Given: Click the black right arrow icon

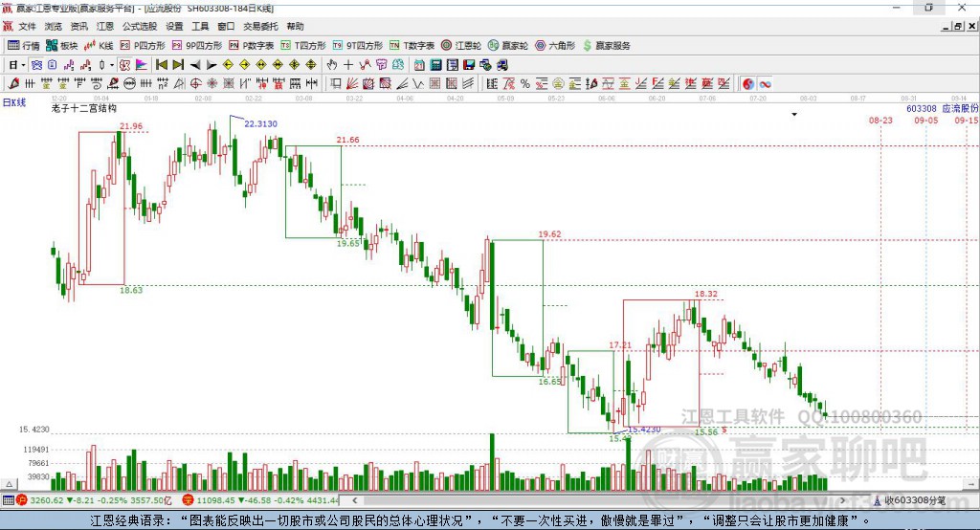Looking at the screenshot, I should [212, 65].
